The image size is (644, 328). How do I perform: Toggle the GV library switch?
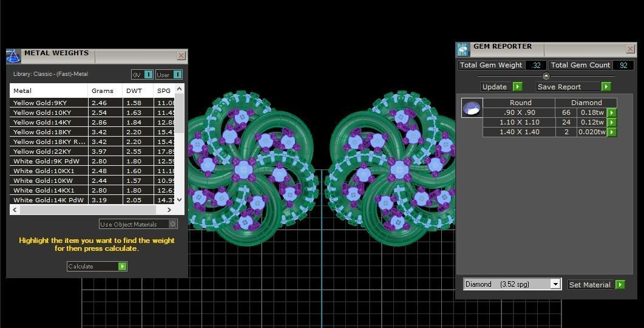tap(149, 74)
